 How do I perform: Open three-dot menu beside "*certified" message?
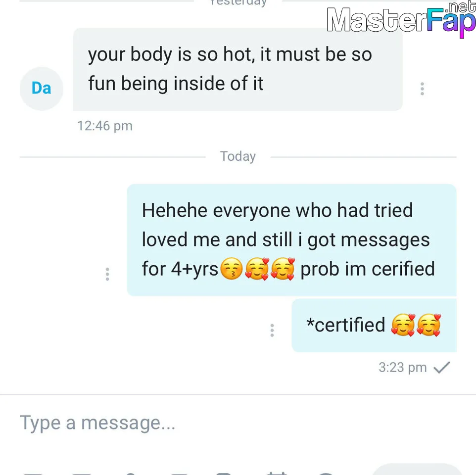(x=272, y=330)
